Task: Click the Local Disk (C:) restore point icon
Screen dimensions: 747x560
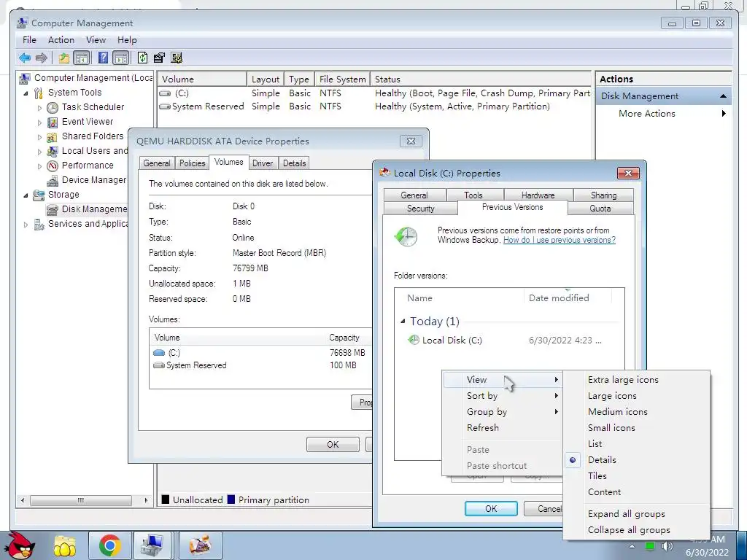Action: pyautogui.click(x=414, y=340)
